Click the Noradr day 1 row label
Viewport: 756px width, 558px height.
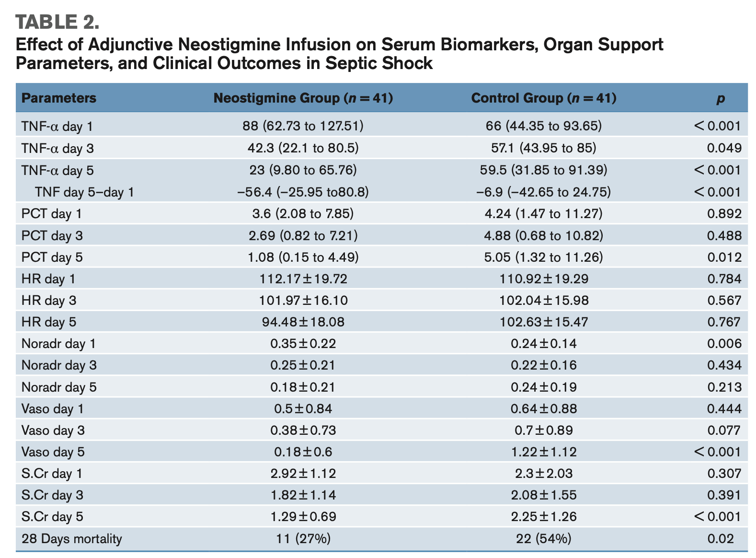[58, 344]
